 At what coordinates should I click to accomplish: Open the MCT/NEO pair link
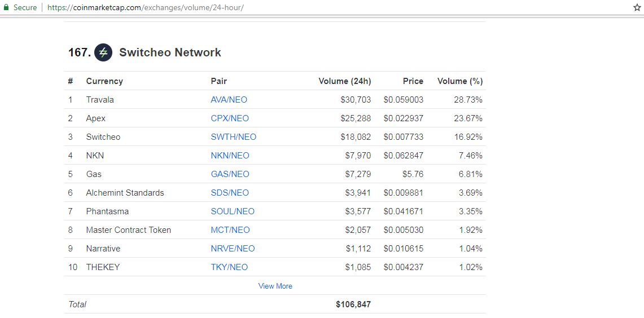tap(230, 230)
